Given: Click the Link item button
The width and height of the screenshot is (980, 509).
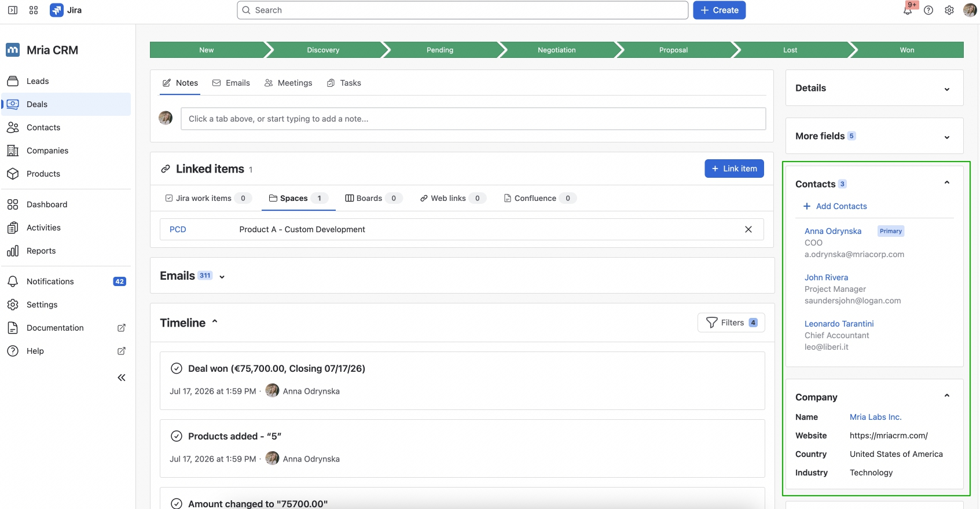Looking at the screenshot, I should tap(734, 169).
